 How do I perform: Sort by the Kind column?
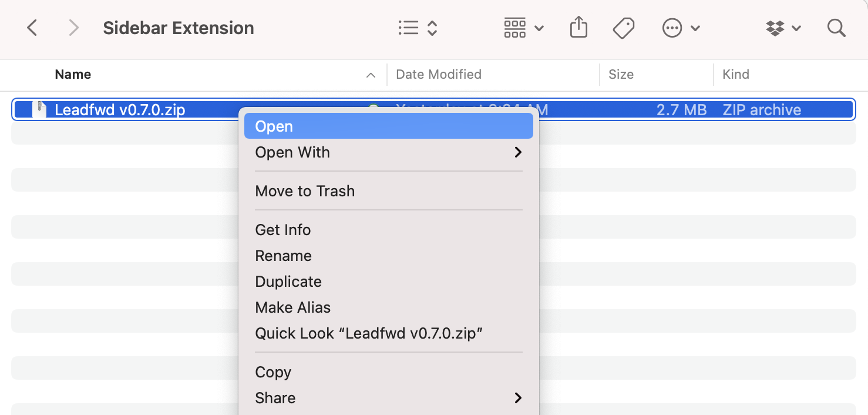point(736,75)
